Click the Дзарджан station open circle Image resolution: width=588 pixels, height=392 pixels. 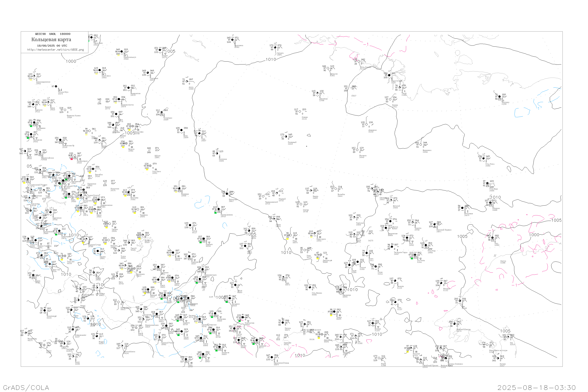(x=367, y=124)
